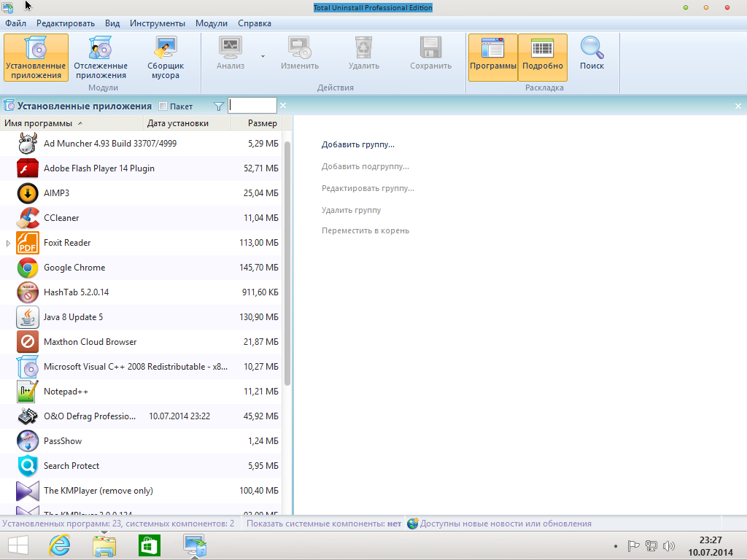
Task: Open the Модули menu
Action: coord(212,23)
